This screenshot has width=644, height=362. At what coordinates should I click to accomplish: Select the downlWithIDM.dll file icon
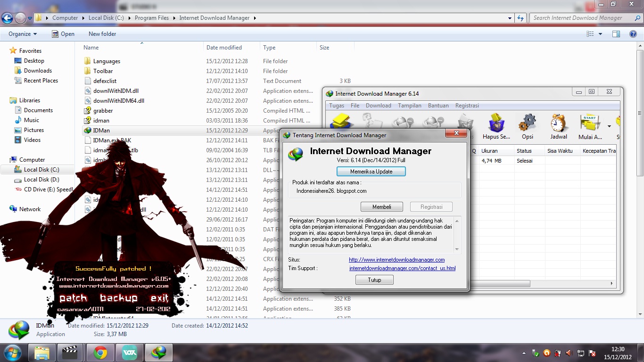click(x=87, y=91)
